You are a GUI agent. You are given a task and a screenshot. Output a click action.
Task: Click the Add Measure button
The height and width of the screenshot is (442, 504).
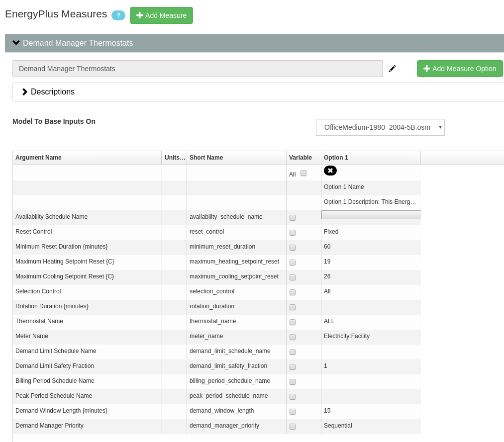click(161, 15)
